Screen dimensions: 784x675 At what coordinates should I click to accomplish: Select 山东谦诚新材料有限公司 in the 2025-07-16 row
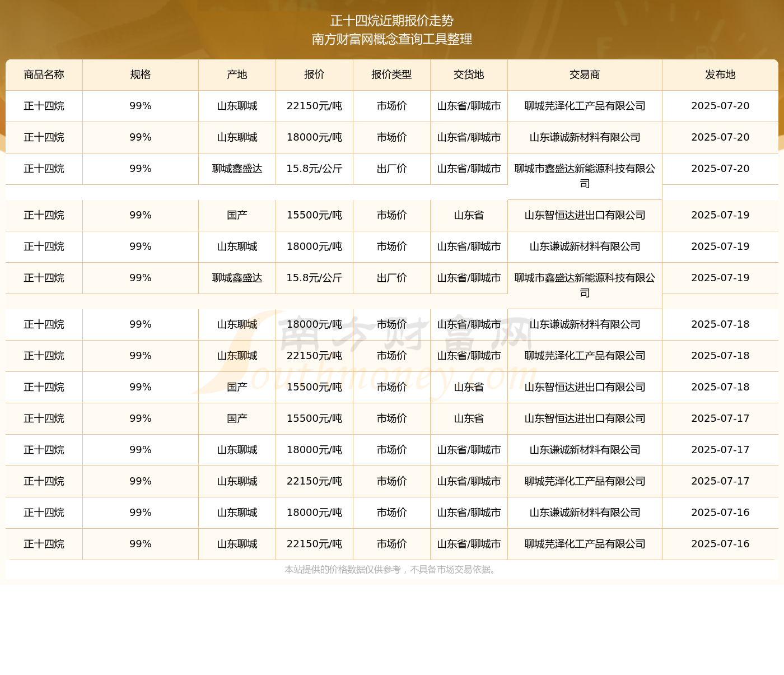(585, 513)
